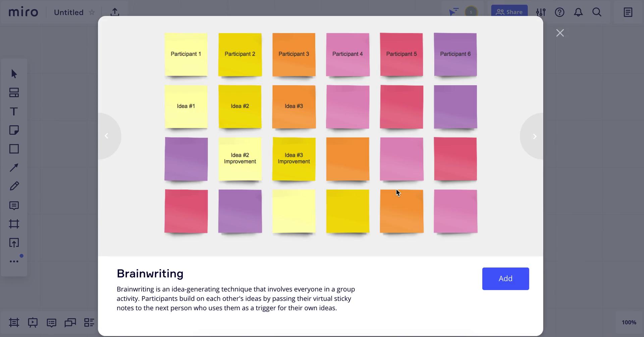Select the Frame tool in left toolbar
The height and width of the screenshot is (337, 644).
[x=14, y=224]
